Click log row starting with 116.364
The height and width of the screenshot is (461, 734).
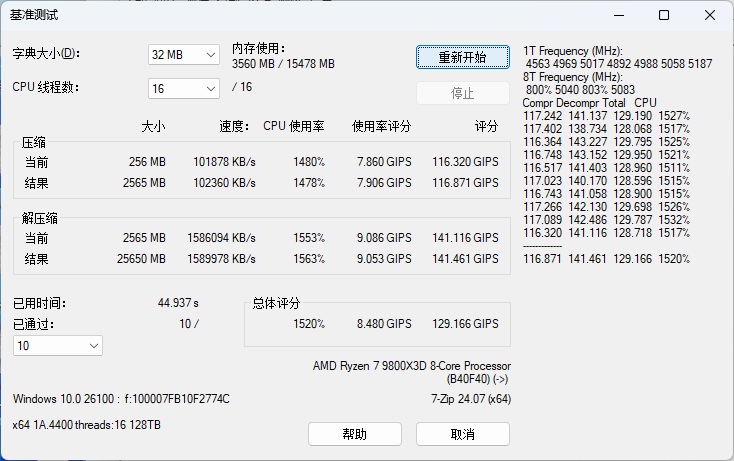(606, 142)
